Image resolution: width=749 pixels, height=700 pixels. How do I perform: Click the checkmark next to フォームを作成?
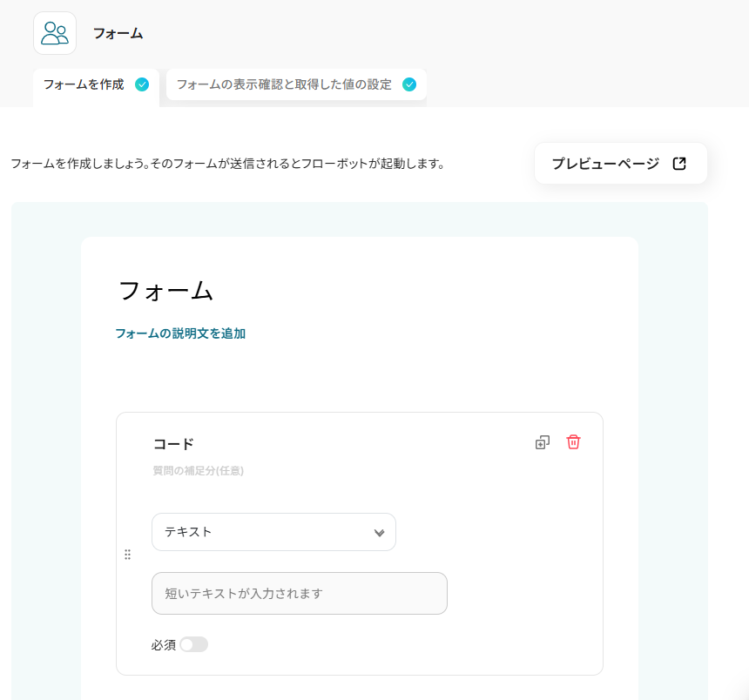click(x=142, y=84)
